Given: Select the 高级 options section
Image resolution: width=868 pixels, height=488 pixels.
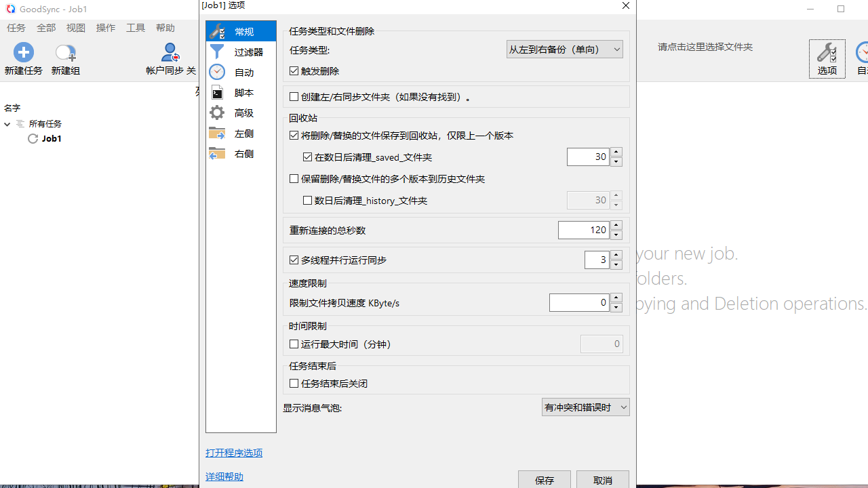Looking at the screenshot, I should (243, 113).
